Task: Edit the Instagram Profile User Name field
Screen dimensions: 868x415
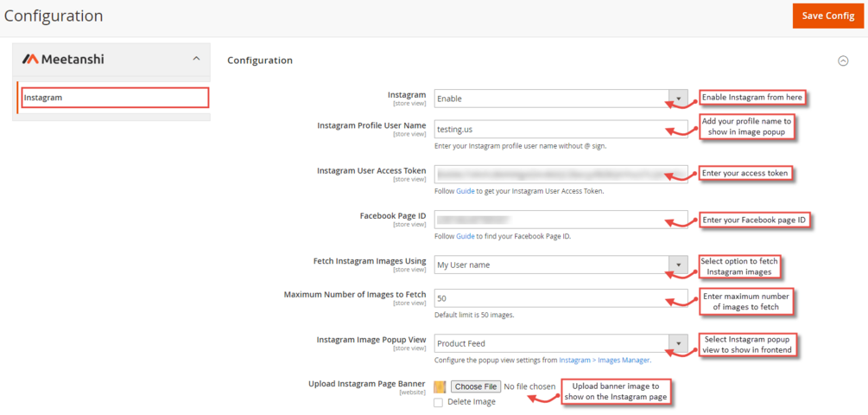Action: point(561,129)
